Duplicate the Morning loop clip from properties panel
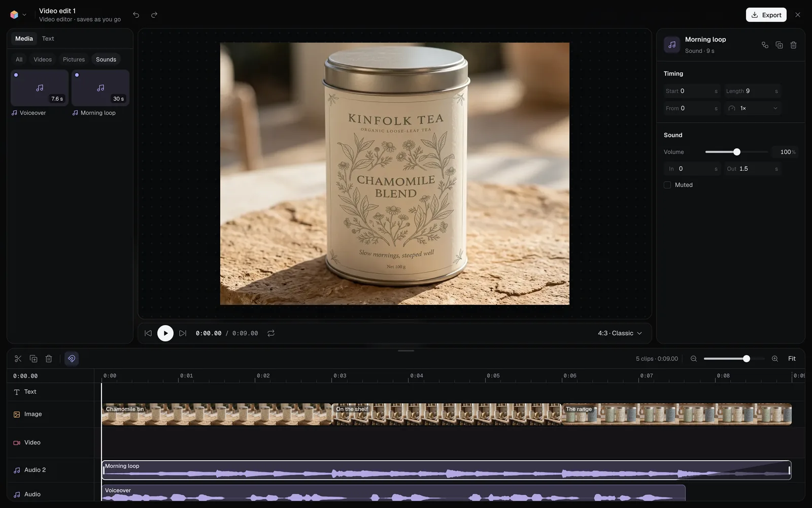 [x=779, y=45]
